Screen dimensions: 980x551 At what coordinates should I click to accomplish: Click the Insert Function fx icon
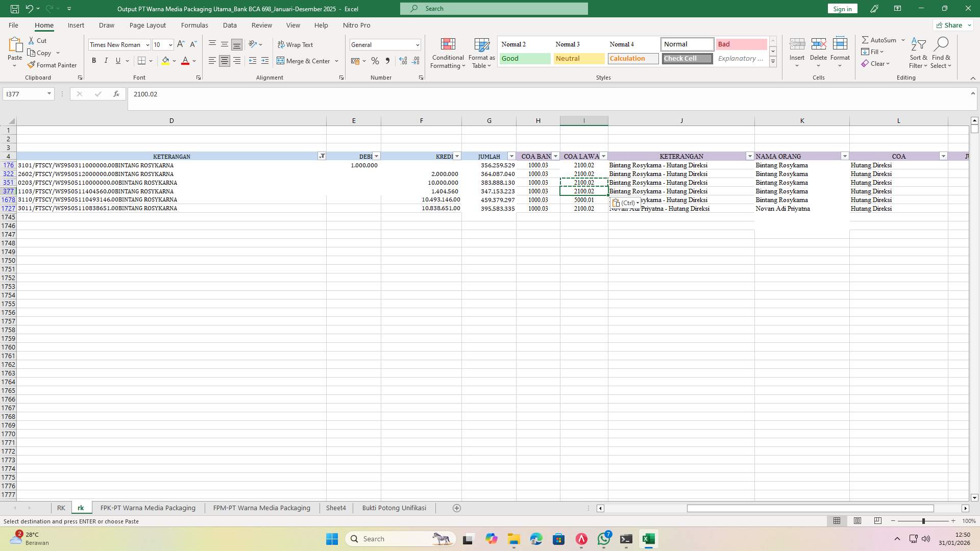click(x=116, y=94)
